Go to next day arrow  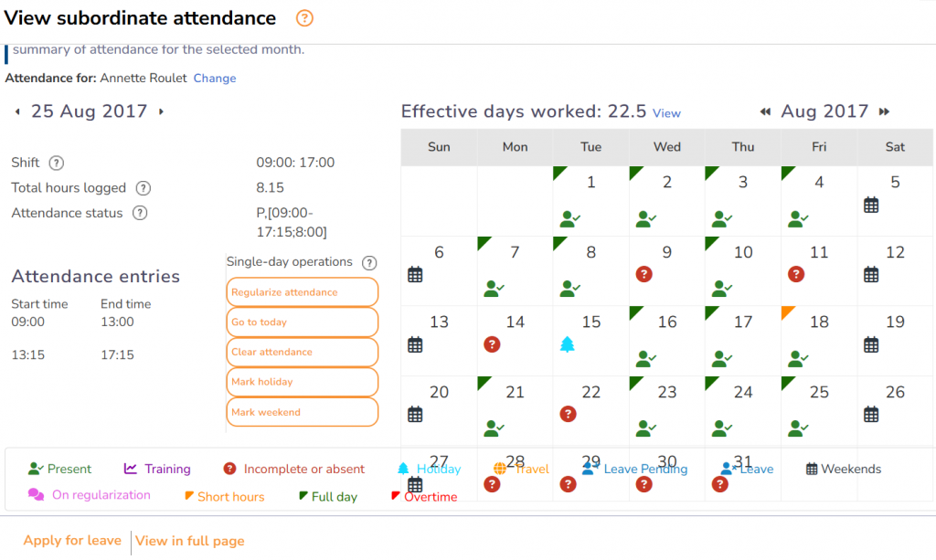[x=162, y=112]
